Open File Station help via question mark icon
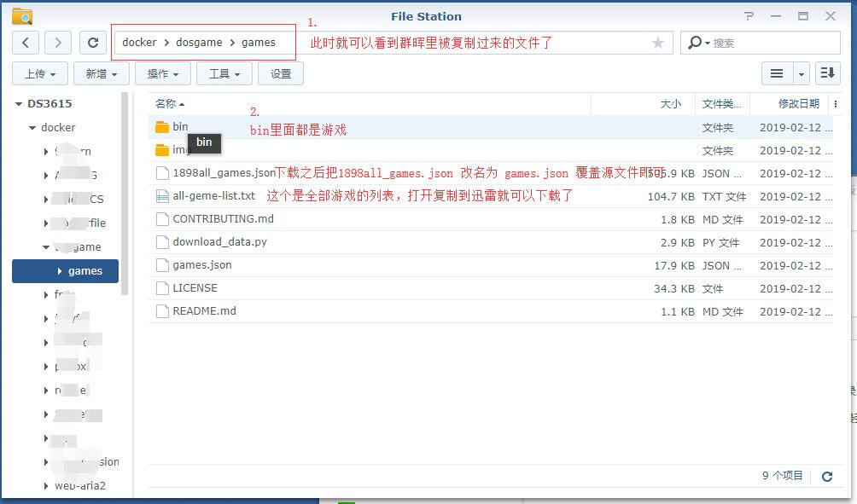Image resolution: width=857 pixels, height=504 pixels. (749, 15)
